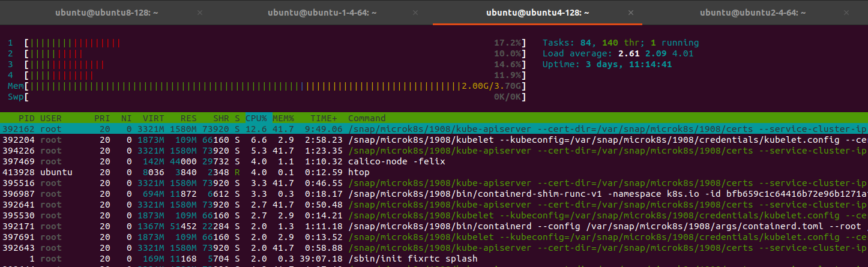Select process 392643 row
Viewport: 868px width, 267px height.
434,248
